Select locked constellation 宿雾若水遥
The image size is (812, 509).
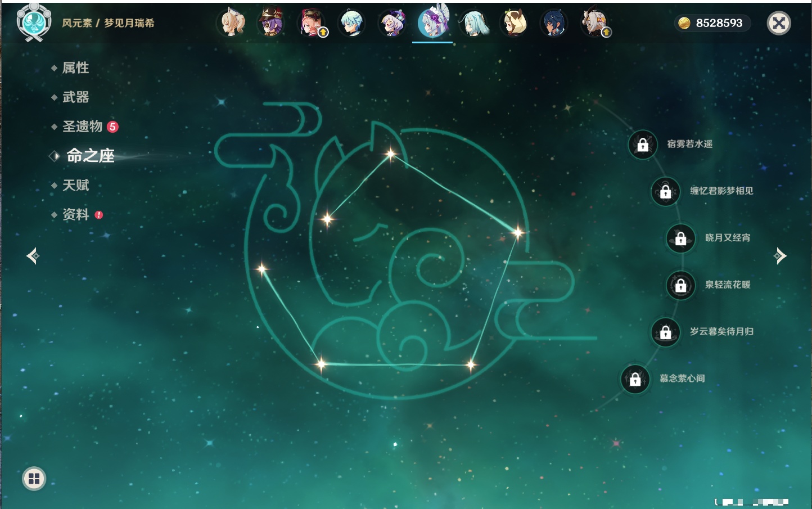tap(643, 145)
